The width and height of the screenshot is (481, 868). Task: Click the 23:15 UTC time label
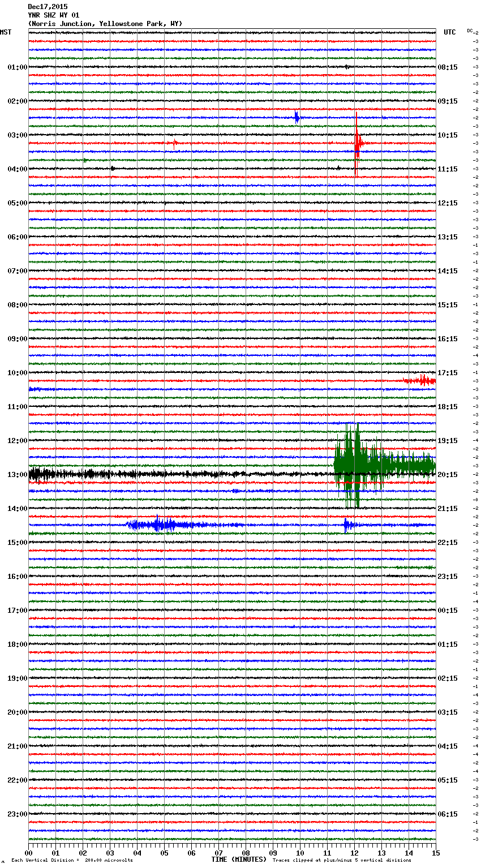(x=448, y=577)
